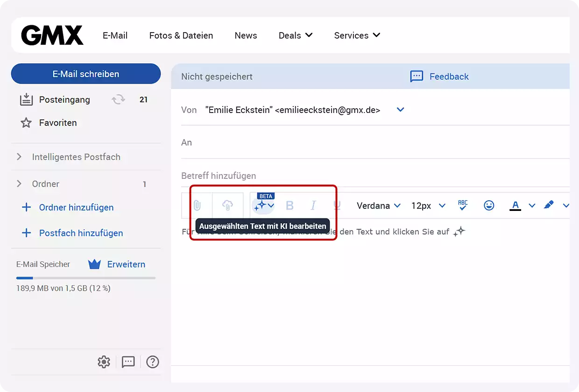Image resolution: width=579 pixels, height=392 pixels.
Task: Apply the highlighter background color
Action: [x=549, y=205]
